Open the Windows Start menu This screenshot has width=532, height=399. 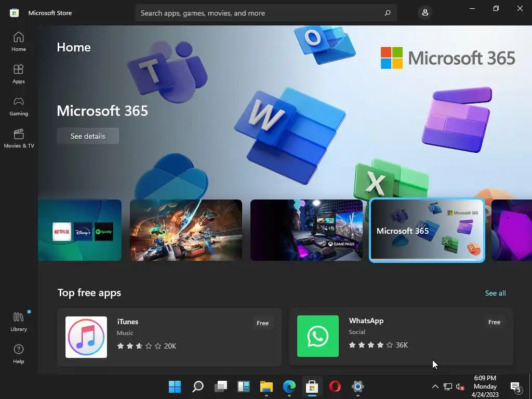175,387
